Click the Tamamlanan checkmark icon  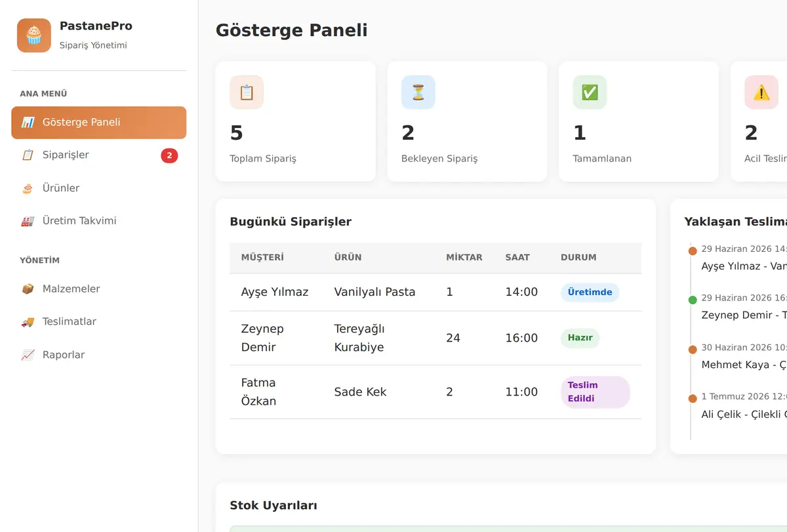[590, 92]
